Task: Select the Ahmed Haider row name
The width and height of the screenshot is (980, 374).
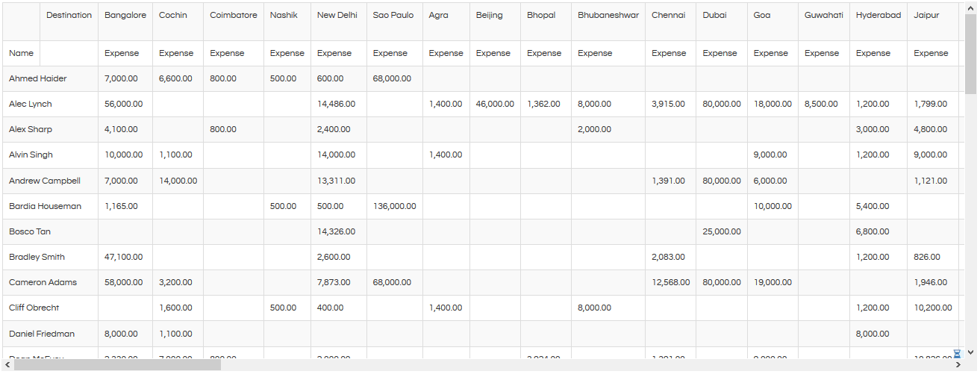Action: 50,78
